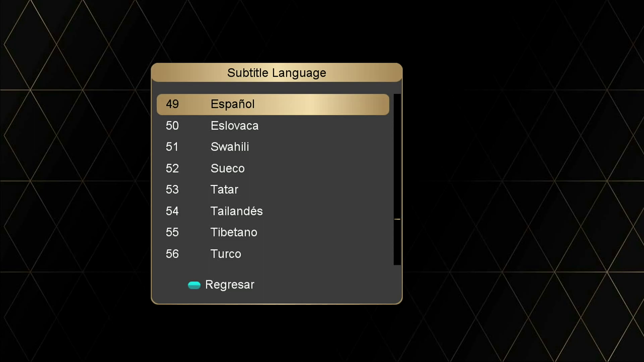Click the number 50 row index
The image size is (644, 362).
point(172,126)
